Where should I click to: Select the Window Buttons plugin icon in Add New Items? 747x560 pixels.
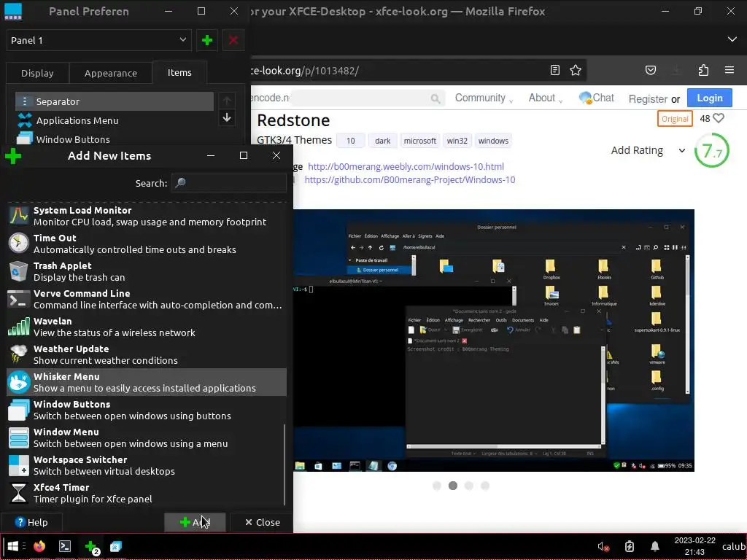point(18,410)
